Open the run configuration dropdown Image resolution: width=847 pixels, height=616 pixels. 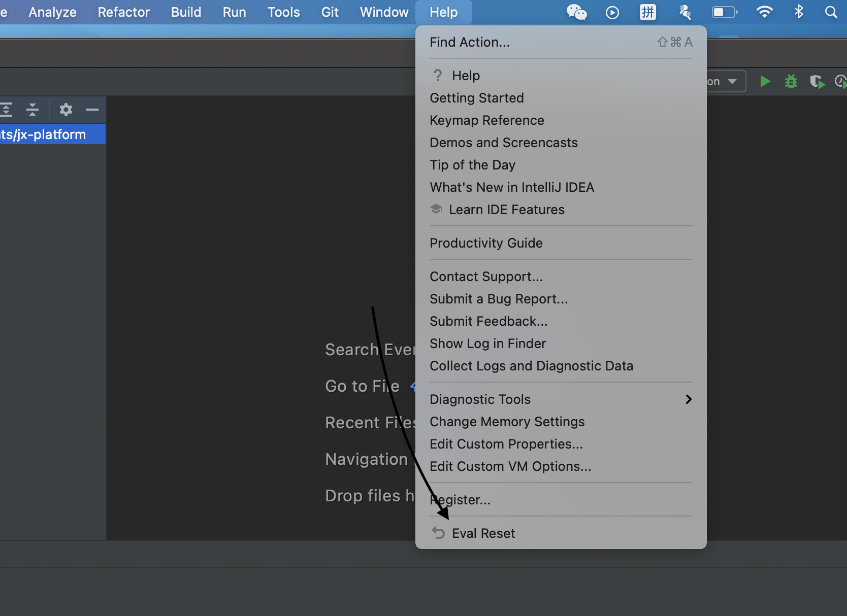tap(726, 81)
